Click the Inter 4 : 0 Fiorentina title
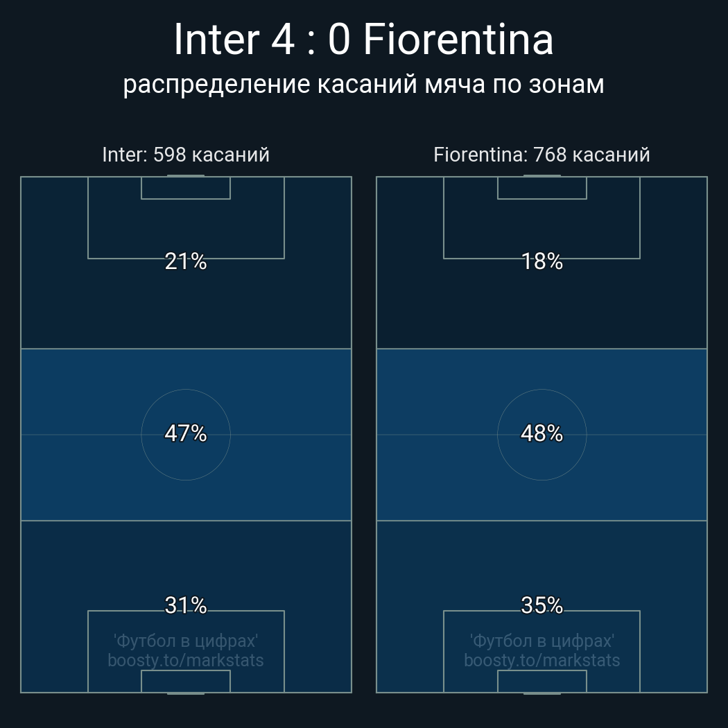Screen dimensions: 728x728 (x=363, y=40)
